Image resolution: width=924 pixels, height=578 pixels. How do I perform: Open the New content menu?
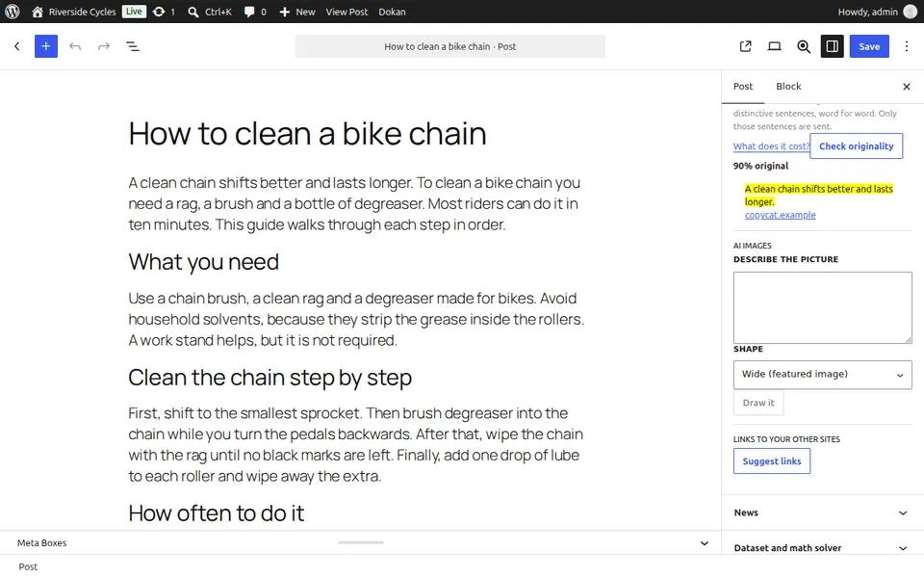(297, 12)
